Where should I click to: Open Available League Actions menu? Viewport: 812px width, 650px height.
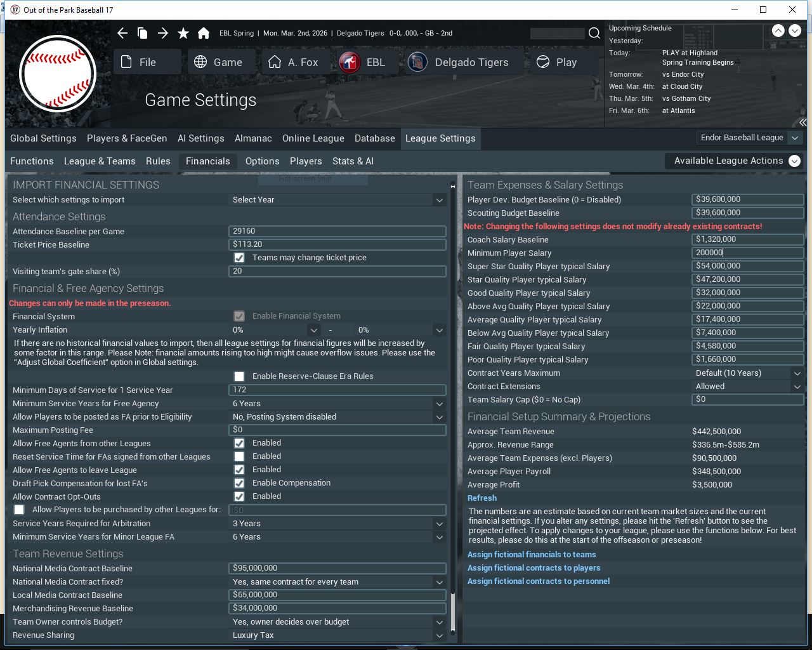[734, 161]
